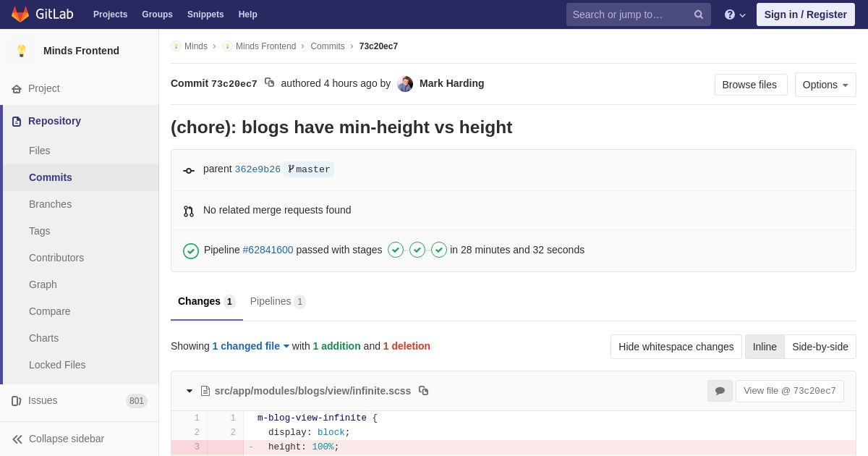Click the Issues icon in sidebar
The width and height of the screenshot is (868, 456).
click(17, 401)
